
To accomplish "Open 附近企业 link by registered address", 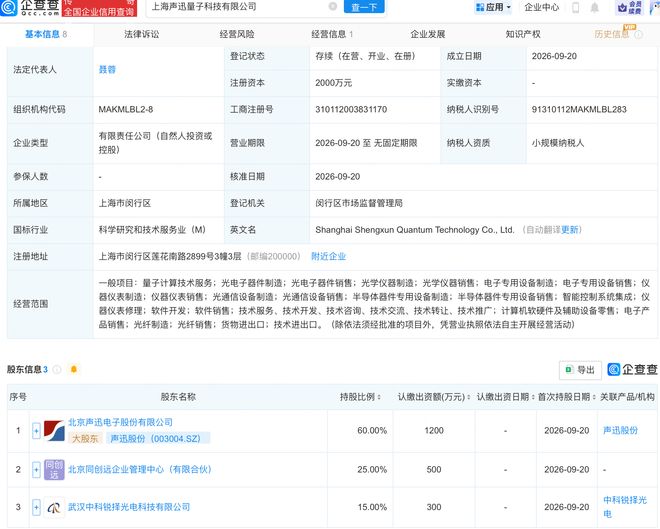I will click(x=328, y=256).
